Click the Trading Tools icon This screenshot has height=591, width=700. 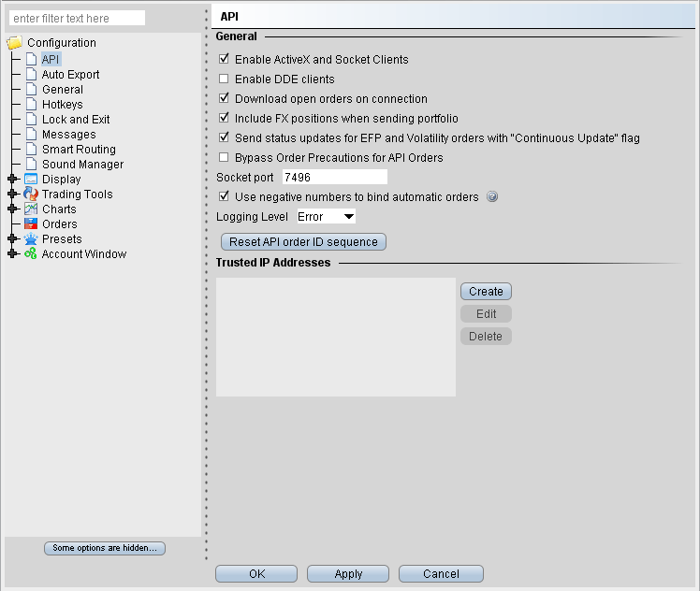(31, 195)
